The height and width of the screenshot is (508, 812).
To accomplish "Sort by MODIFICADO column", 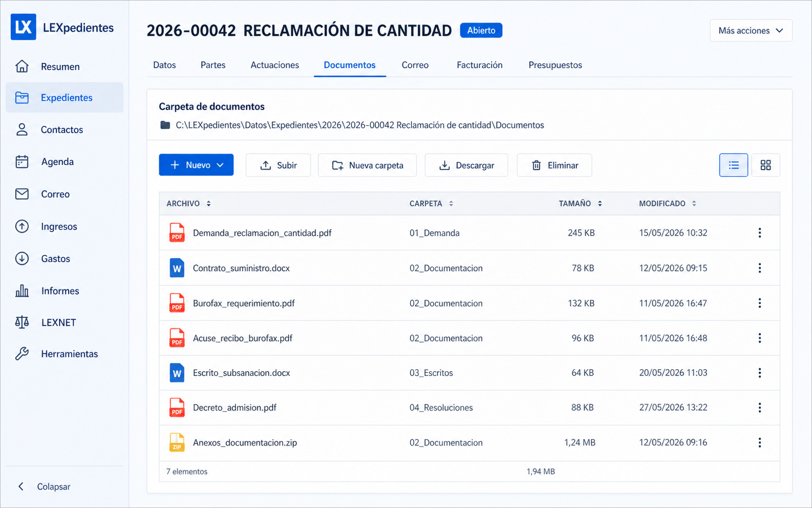I will pyautogui.click(x=668, y=203).
